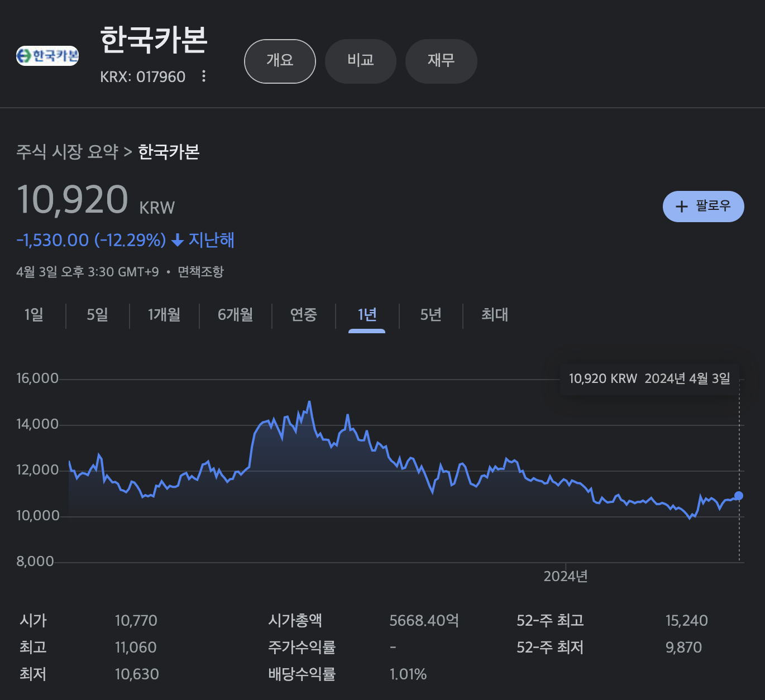Image resolution: width=765 pixels, height=700 pixels.
Task: Click the blue data point on the chart
Action: [x=739, y=496]
